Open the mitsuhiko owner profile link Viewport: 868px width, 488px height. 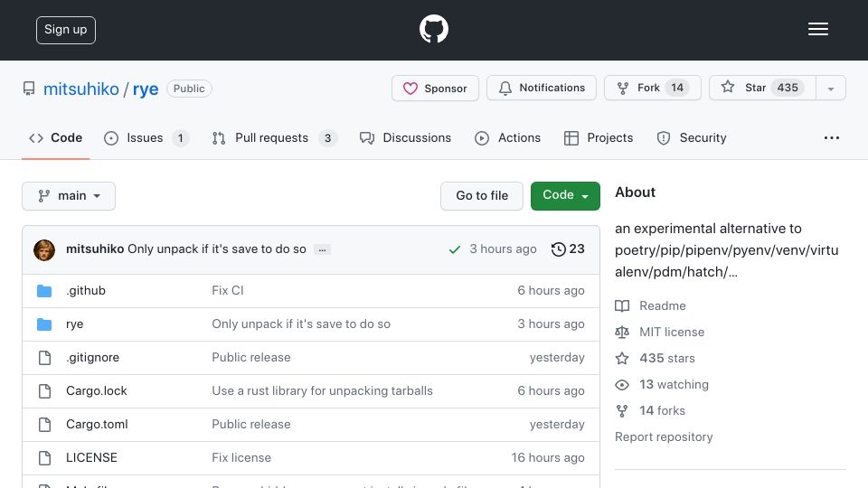[80, 89]
